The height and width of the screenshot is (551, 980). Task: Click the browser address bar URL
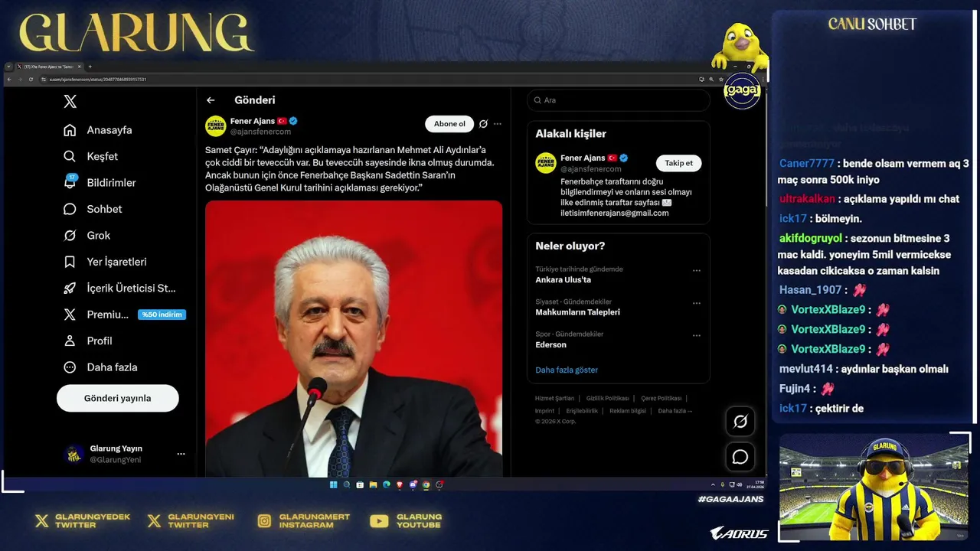[98, 79]
